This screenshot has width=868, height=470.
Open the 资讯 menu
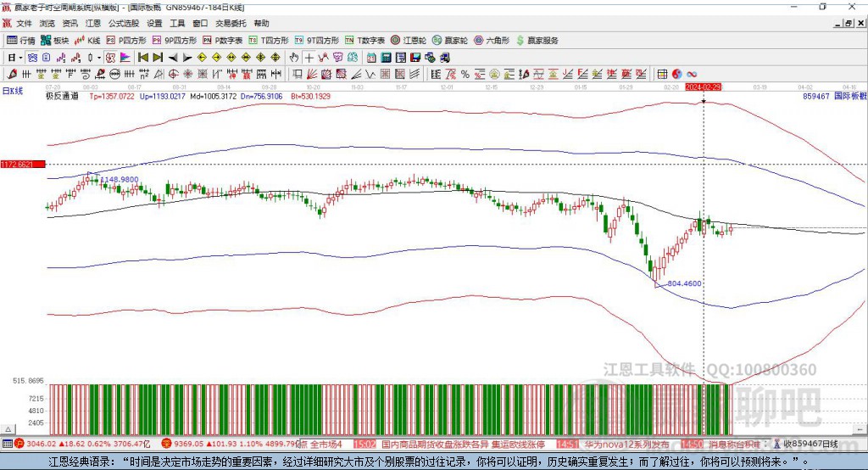(x=70, y=23)
